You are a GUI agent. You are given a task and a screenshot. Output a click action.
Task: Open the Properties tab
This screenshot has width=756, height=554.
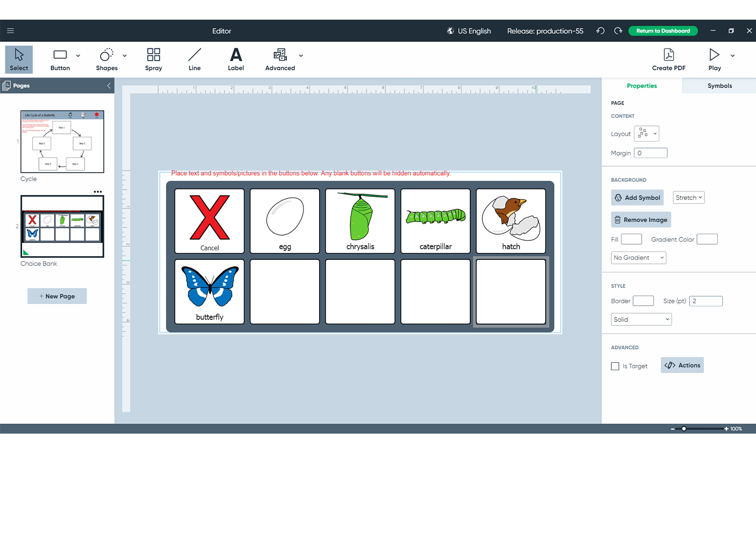[x=642, y=86]
